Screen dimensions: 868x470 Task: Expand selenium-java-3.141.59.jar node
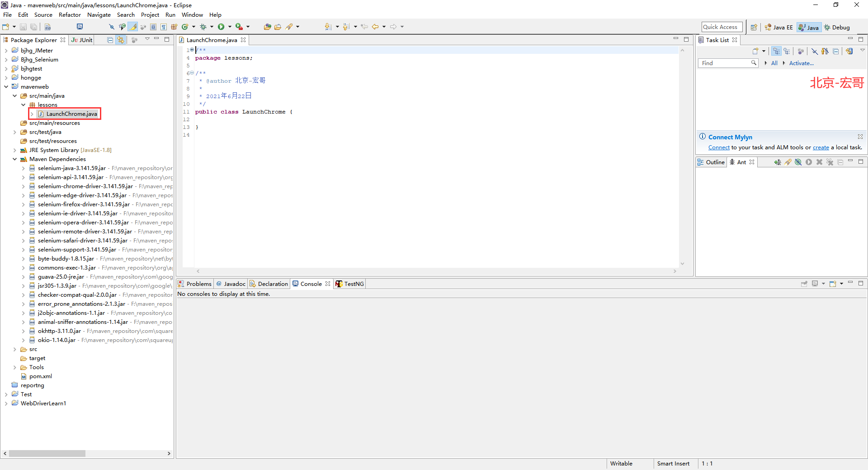click(23, 168)
